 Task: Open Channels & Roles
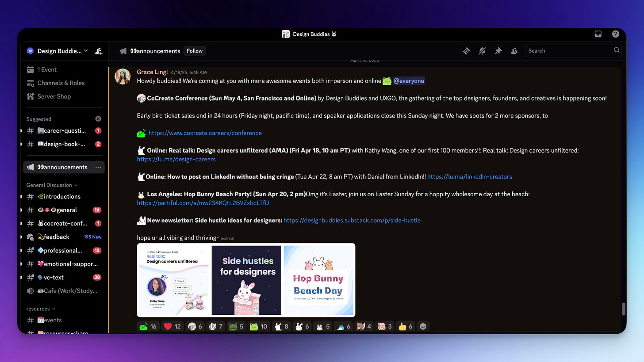(x=64, y=83)
